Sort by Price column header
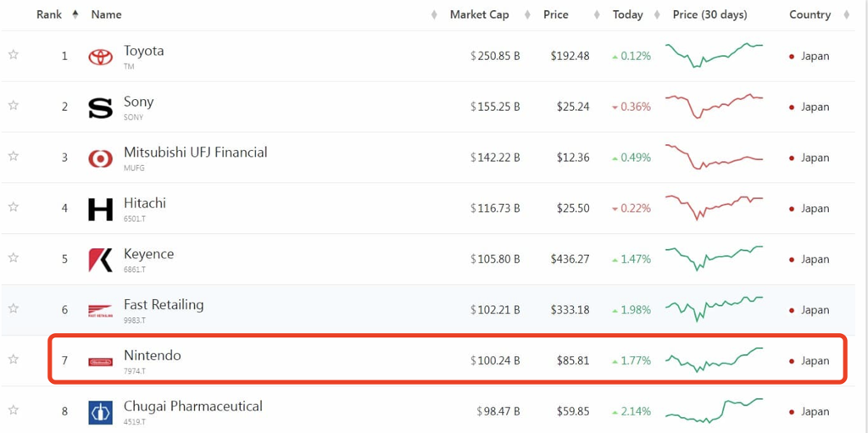The width and height of the screenshot is (868, 433). pyautogui.click(x=556, y=15)
